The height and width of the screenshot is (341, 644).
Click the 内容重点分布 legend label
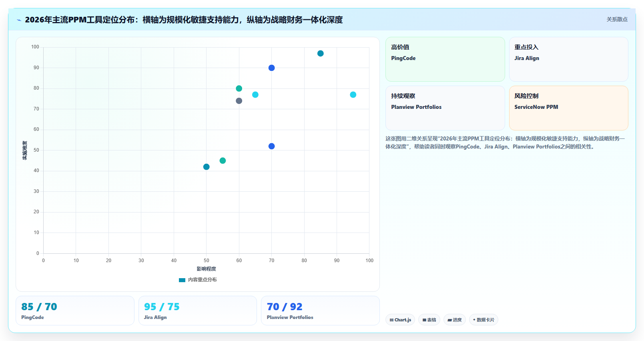(x=203, y=280)
